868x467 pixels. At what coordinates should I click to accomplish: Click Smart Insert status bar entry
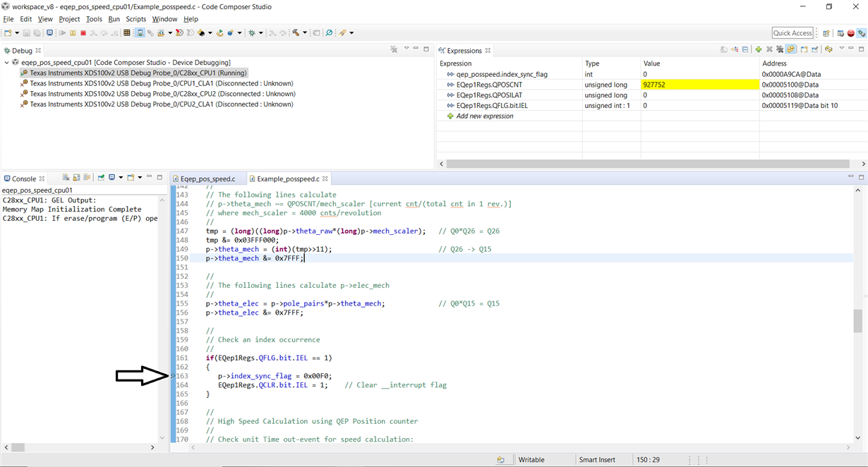[597, 460]
